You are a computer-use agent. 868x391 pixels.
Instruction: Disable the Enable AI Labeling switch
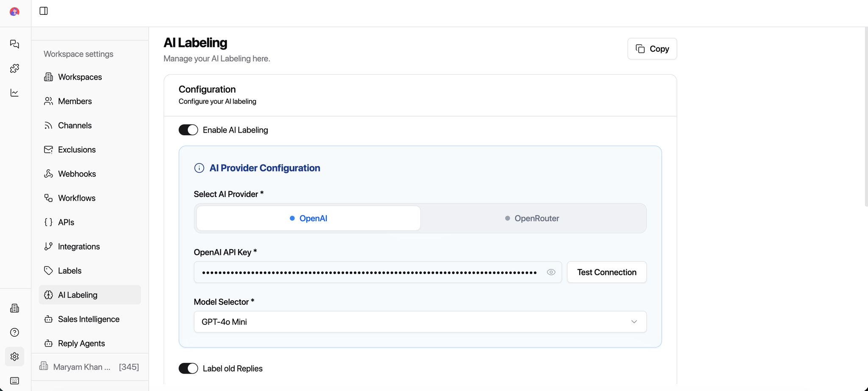click(188, 130)
